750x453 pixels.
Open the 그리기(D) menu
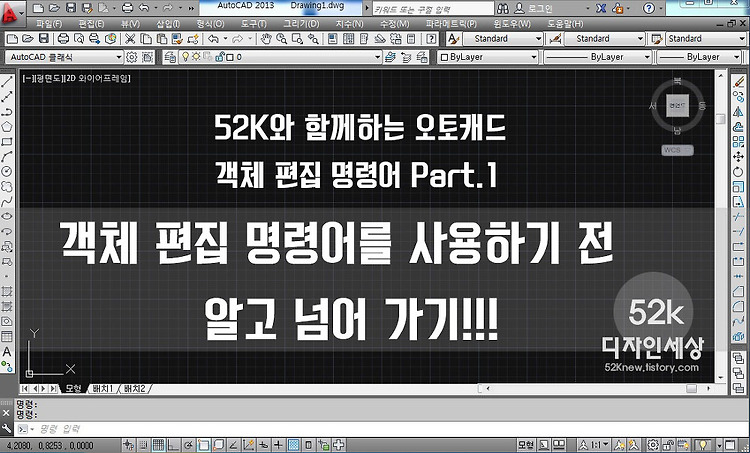(x=301, y=23)
